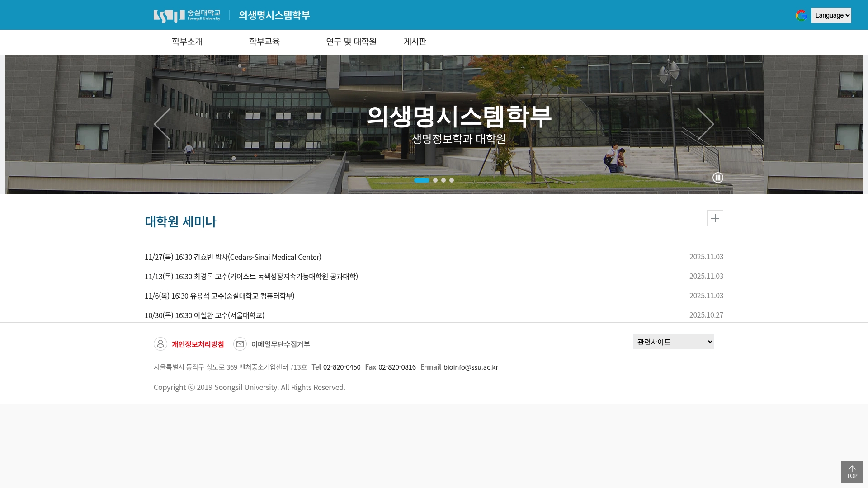Pause the banner slideshow
This screenshot has height=488, width=868.
click(x=718, y=178)
